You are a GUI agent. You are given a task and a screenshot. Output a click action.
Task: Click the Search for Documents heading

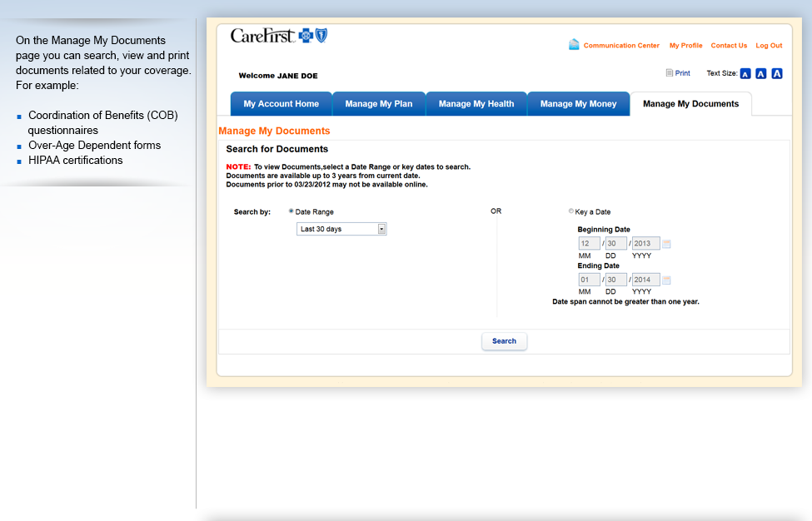point(277,149)
